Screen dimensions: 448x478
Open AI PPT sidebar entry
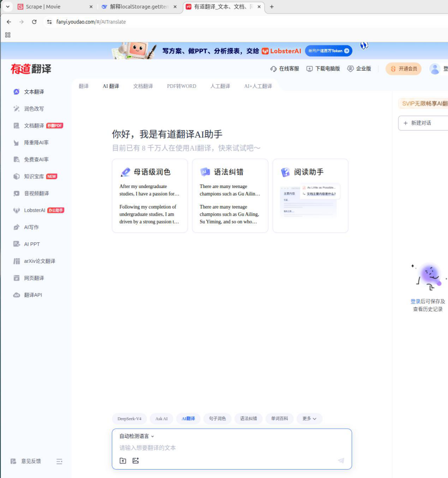tap(27, 244)
